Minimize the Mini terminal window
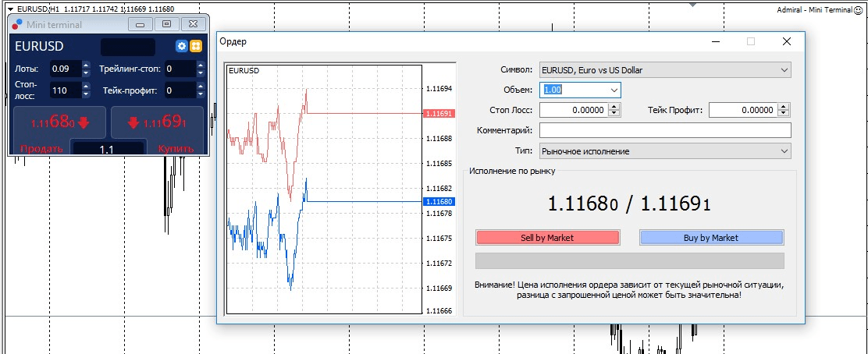868x354 pixels. tap(140, 24)
